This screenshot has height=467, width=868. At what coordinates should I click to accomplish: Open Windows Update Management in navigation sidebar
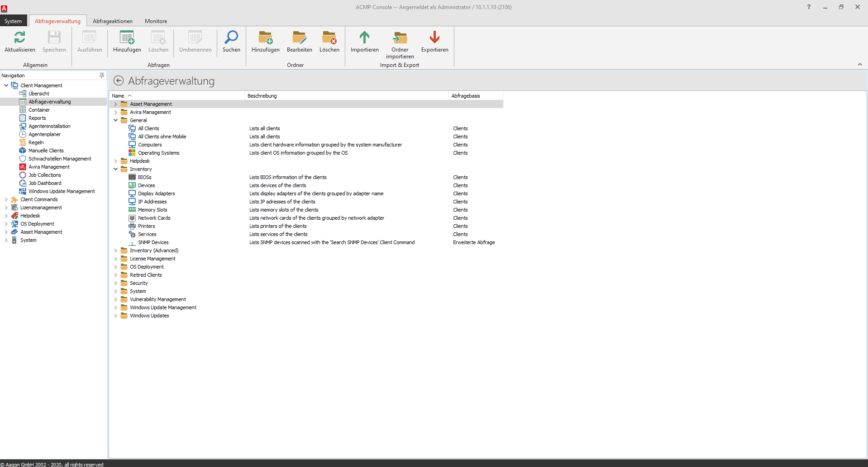pos(62,191)
